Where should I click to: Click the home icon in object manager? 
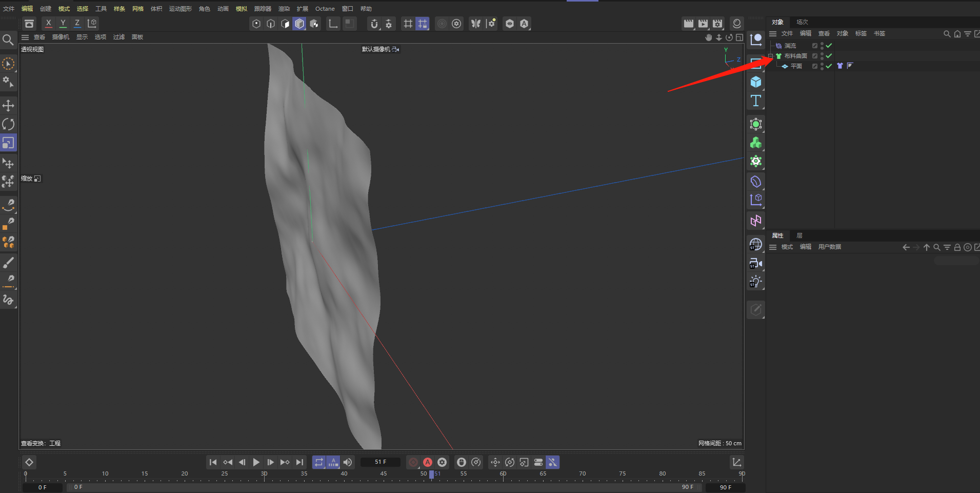pyautogui.click(x=957, y=34)
